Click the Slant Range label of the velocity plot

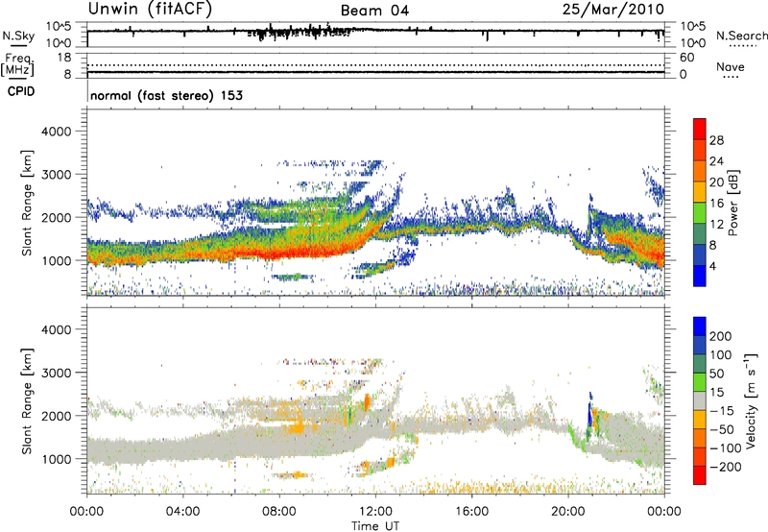(27, 400)
